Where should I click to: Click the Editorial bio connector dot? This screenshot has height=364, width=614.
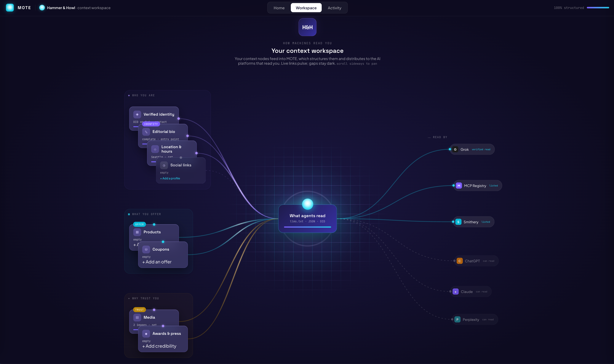[x=188, y=136]
